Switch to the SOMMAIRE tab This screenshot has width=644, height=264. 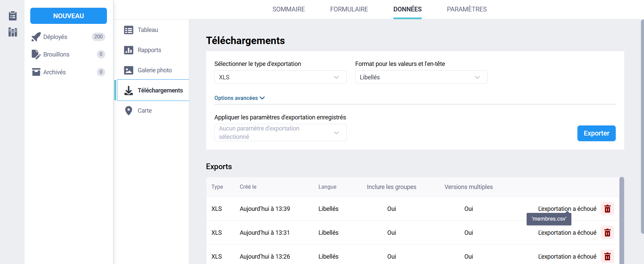[289, 9]
